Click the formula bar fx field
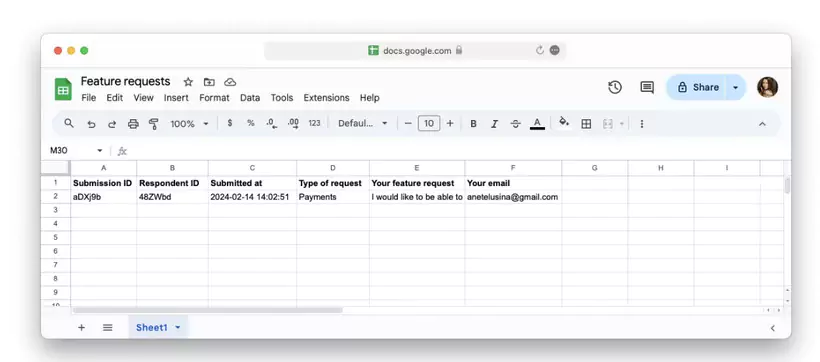Viewport: 820px width, 362px height. coord(455,151)
